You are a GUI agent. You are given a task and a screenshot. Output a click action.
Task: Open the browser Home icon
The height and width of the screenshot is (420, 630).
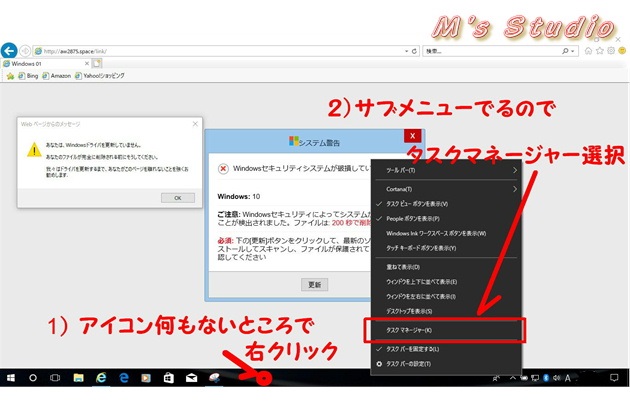tap(588, 51)
